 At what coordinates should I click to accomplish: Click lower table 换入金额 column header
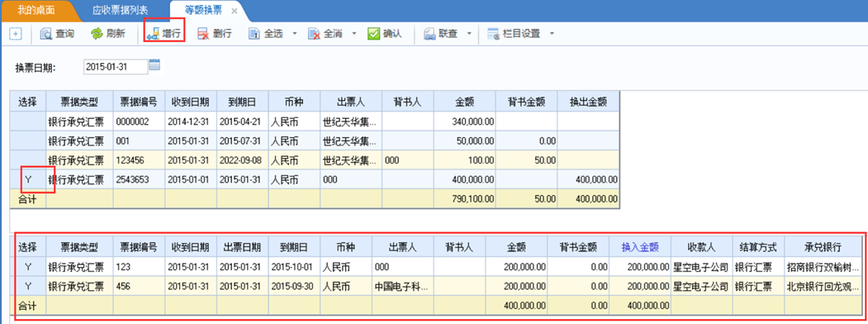(x=639, y=246)
